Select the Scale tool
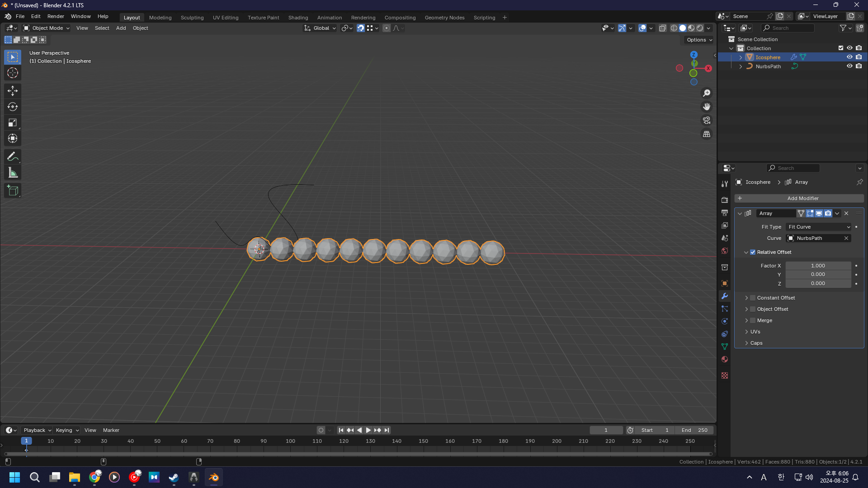 pos(13,122)
